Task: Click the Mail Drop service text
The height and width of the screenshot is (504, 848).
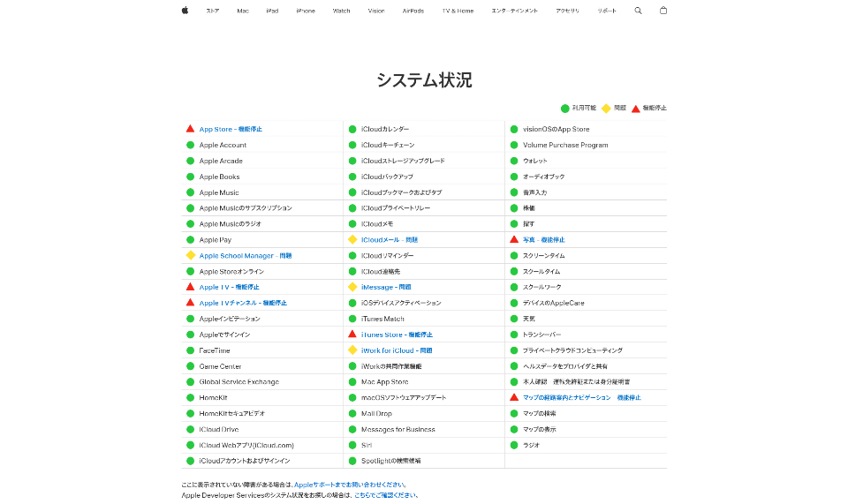Action: point(376,413)
